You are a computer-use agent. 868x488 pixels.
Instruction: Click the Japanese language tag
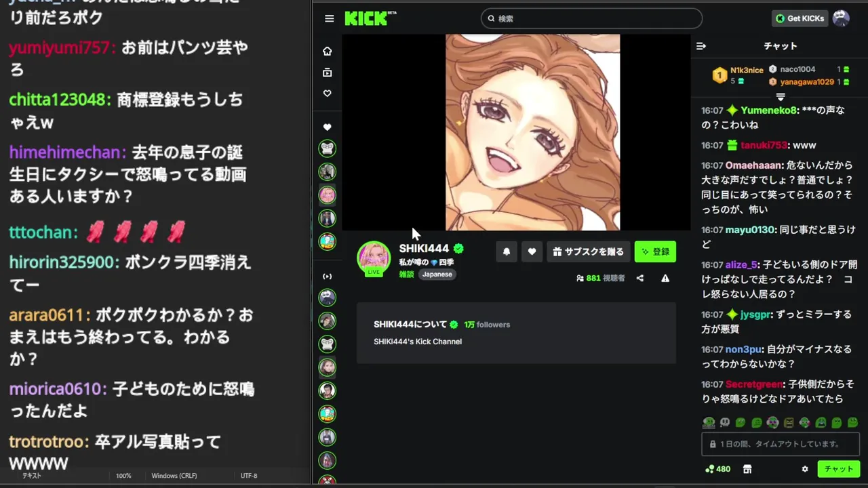coord(437,274)
